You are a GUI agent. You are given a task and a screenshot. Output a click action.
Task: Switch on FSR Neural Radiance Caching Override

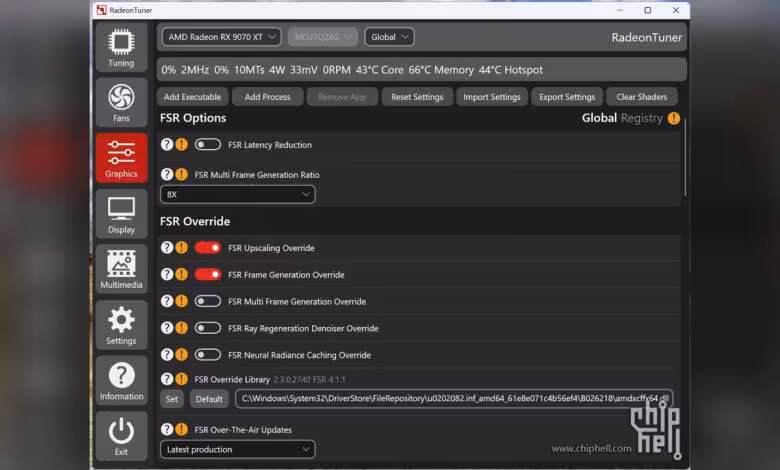[x=208, y=355]
